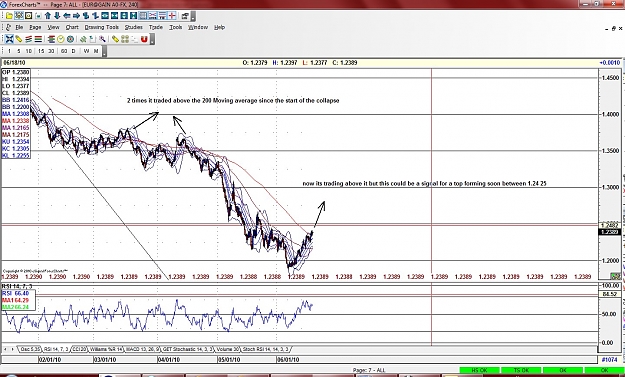Select the RSI 14, 7, 3 study tab
The width and height of the screenshot is (625, 377).
56,349
